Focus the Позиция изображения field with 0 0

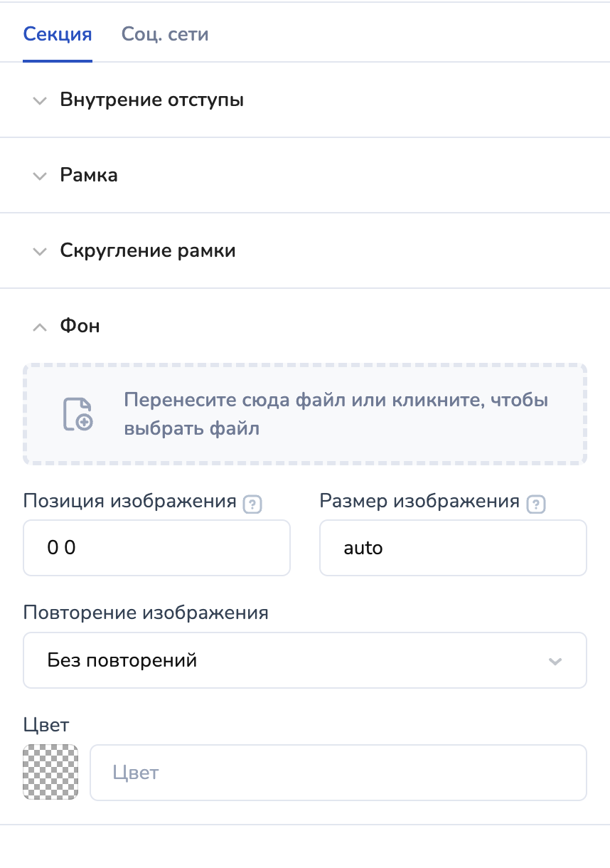156,548
